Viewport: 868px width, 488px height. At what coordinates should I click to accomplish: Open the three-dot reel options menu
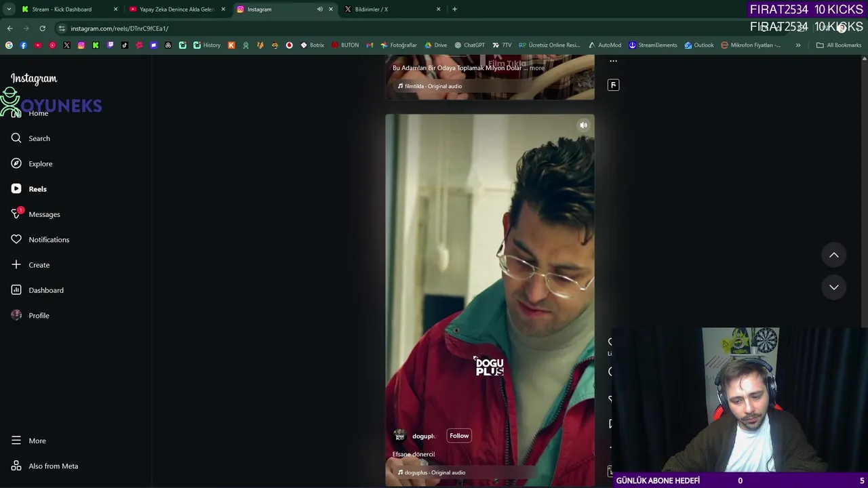pyautogui.click(x=613, y=60)
